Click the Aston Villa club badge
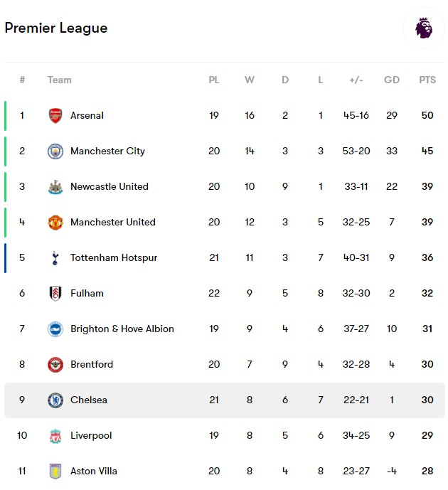Viewport: 448px width, 490px height. coord(55,472)
